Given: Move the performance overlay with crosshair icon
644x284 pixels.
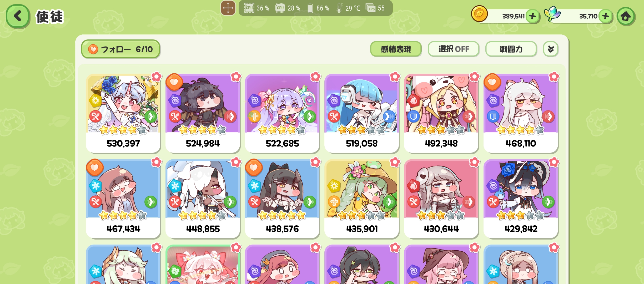Looking at the screenshot, I should click(228, 8).
